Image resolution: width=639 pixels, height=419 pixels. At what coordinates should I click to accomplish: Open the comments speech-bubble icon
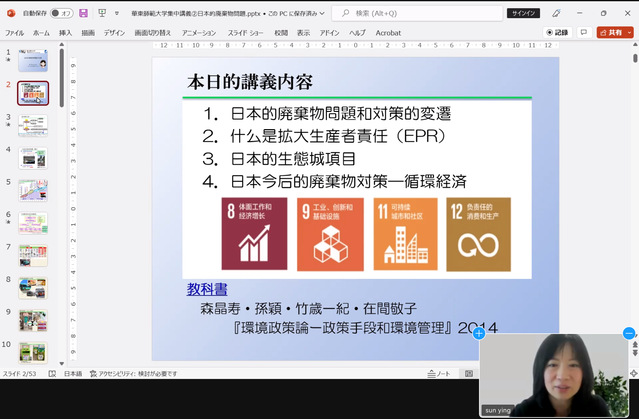[x=584, y=33]
